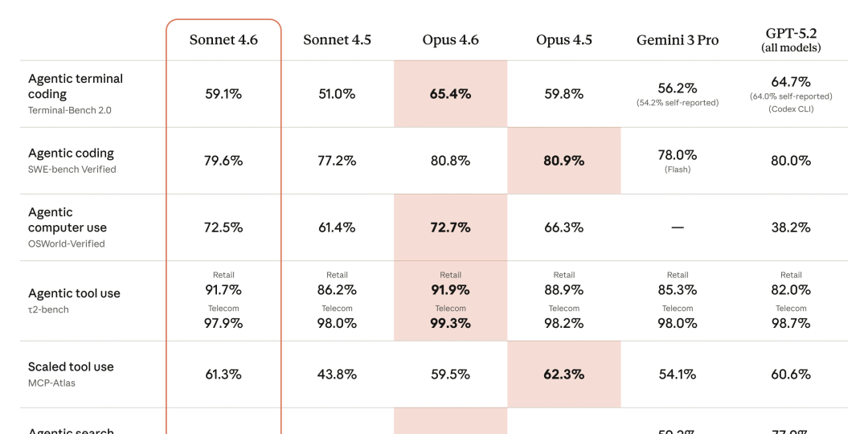Click the highlighted 72.7% computer use cell
Screen dimensions: 868x434
click(450, 227)
